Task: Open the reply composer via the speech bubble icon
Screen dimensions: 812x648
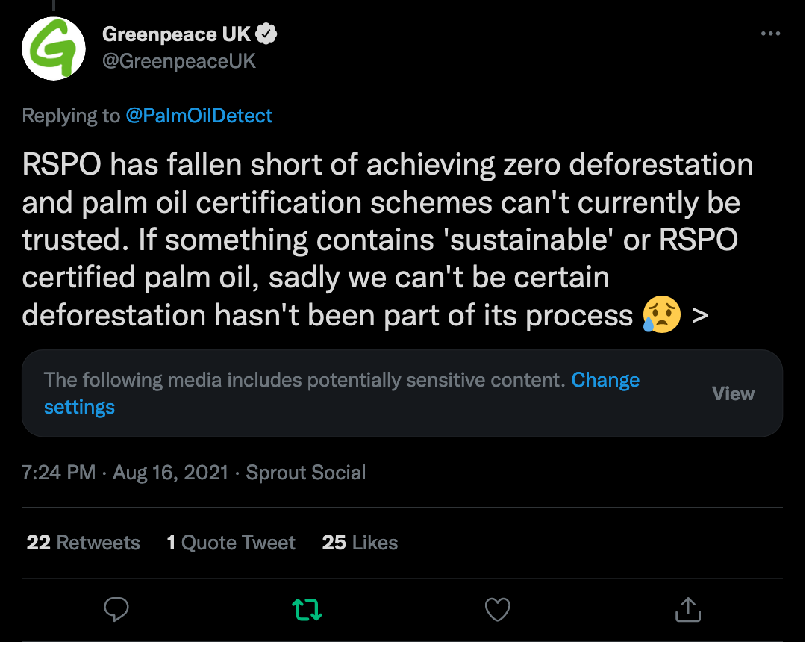Action: pyautogui.click(x=116, y=610)
